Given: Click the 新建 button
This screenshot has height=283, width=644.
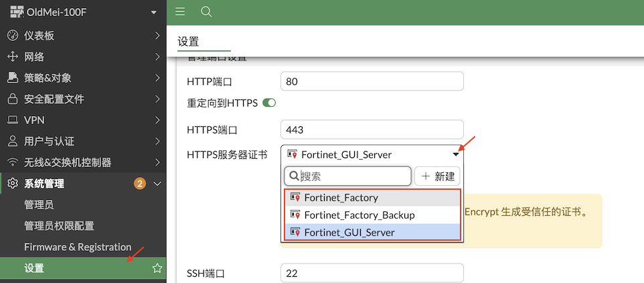Looking at the screenshot, I should tap(437, 176).
